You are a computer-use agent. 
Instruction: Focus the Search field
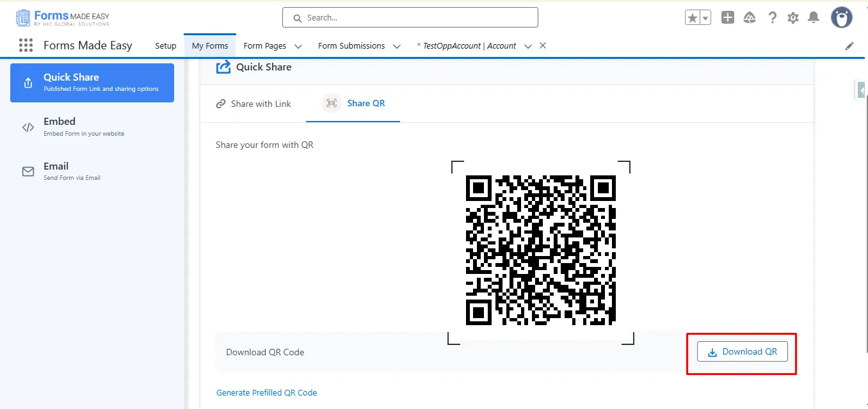(x=410, y=18)
